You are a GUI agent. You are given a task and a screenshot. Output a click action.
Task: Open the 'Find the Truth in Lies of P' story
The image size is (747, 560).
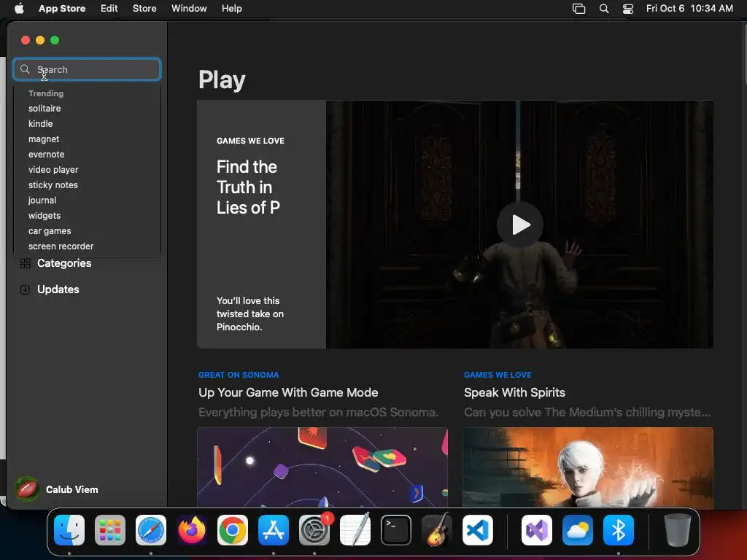point(248,187)
